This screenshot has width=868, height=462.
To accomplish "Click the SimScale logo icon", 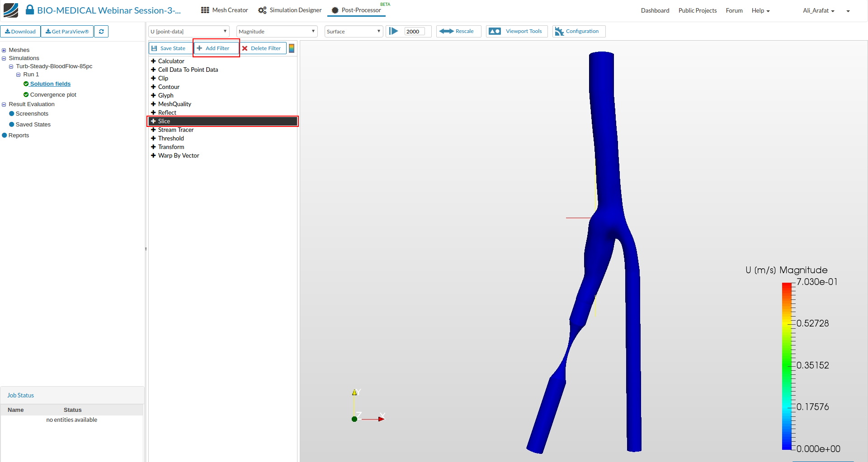I will [x=11, y=10].
